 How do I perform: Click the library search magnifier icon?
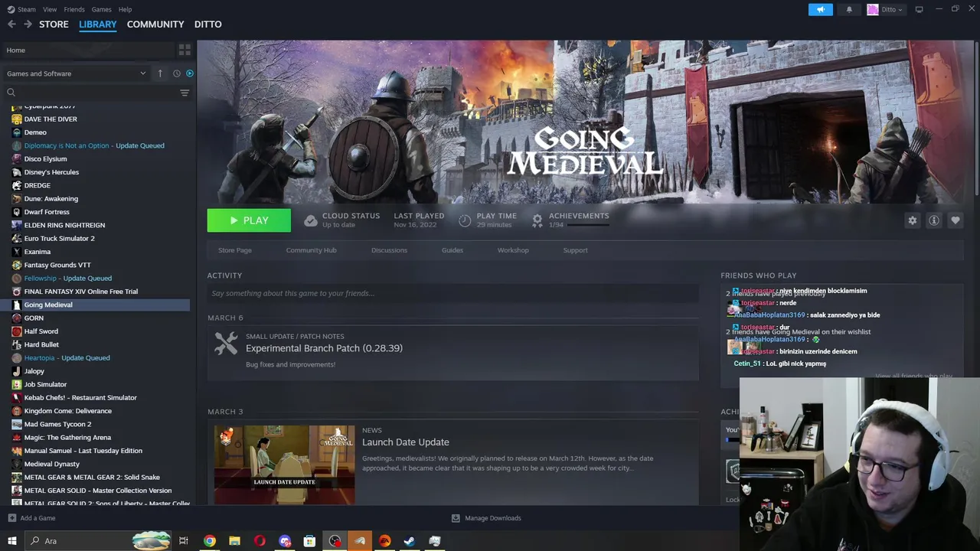click(11, 93)
